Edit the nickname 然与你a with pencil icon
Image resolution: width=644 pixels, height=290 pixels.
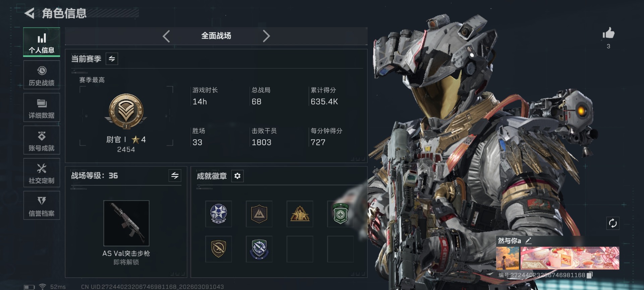tap(528, 240)
